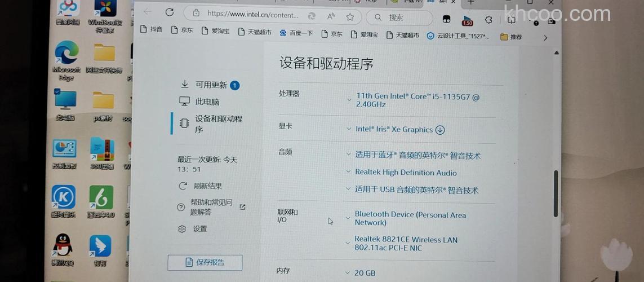Image resolution: width=644 pixels, height=282 pixels.
Task: Open 钉钉 desktop shortcut
Action: click(100, 250)
